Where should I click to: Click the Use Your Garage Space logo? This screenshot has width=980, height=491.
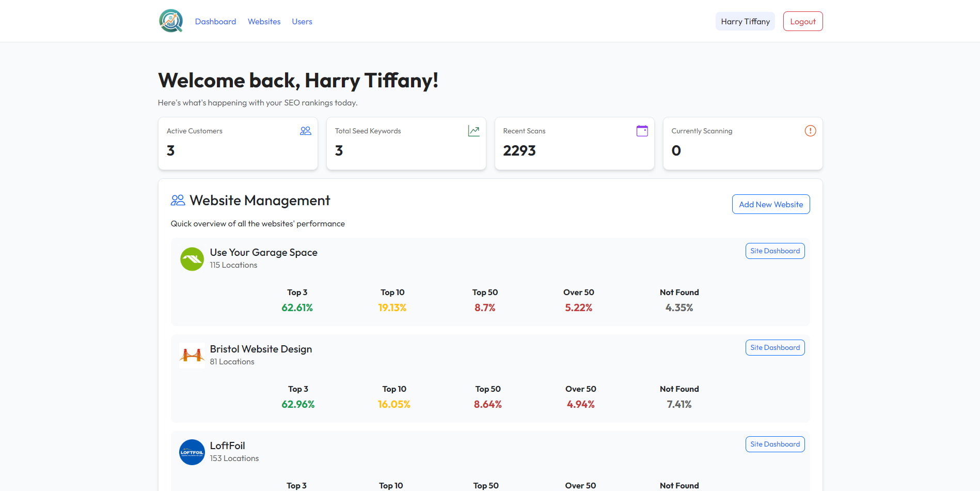point(192,258)
